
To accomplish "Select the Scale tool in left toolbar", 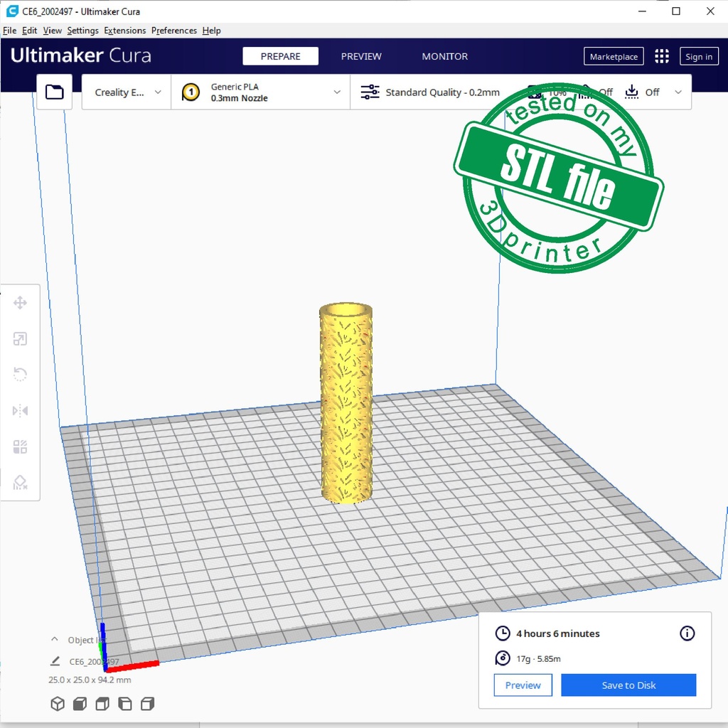I will [20, 339].
